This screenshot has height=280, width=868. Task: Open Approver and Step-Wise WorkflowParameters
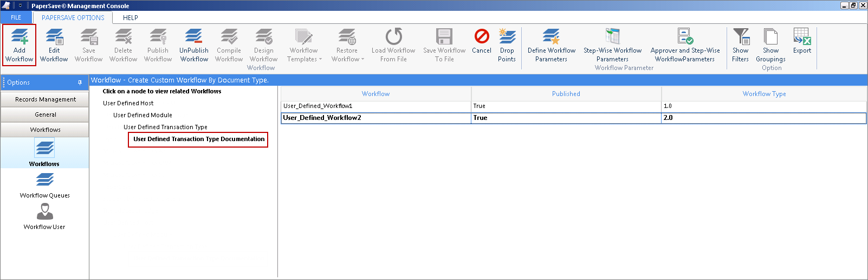tap(685, 45)
